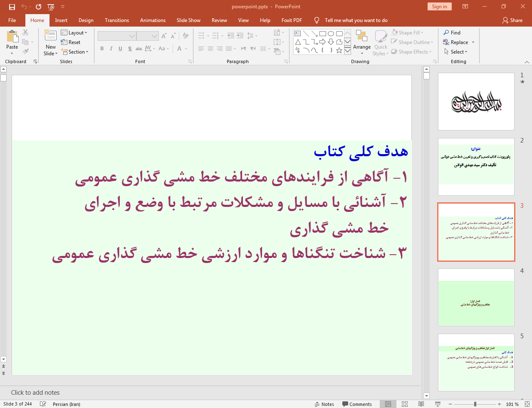Toggle Italic formatting

pos(111,49)
